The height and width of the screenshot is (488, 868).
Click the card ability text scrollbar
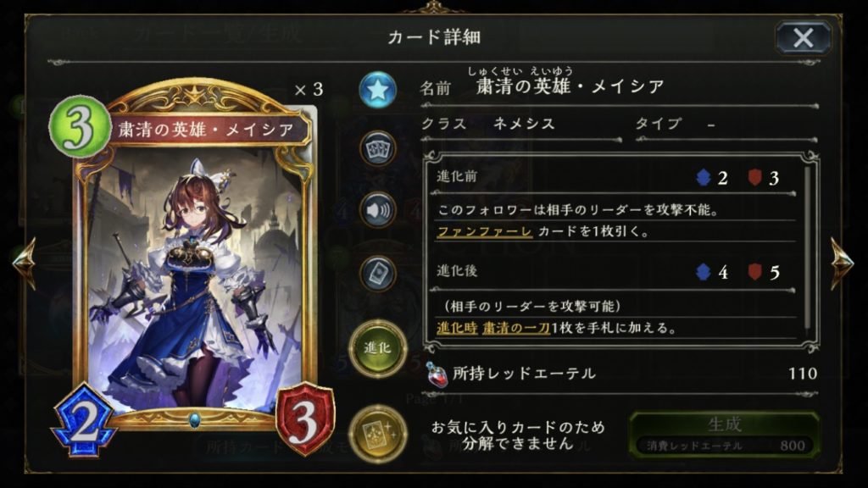(x=808, y=247)
